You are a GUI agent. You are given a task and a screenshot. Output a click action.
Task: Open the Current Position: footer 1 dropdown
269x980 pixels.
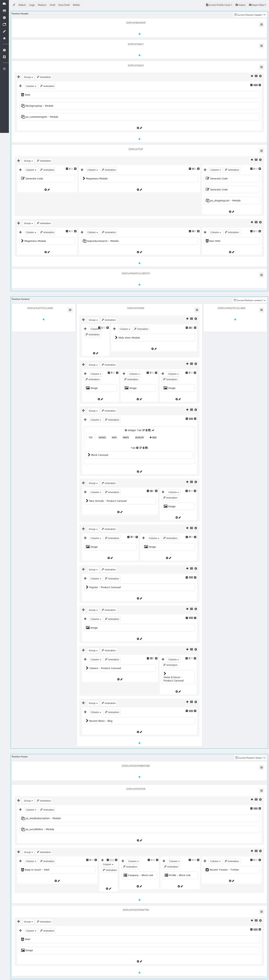[250, 758]
